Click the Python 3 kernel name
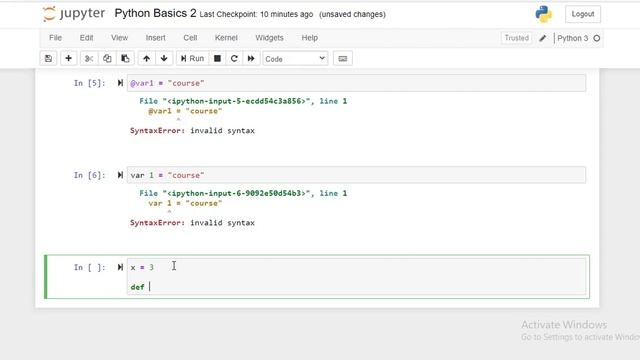 573,38
